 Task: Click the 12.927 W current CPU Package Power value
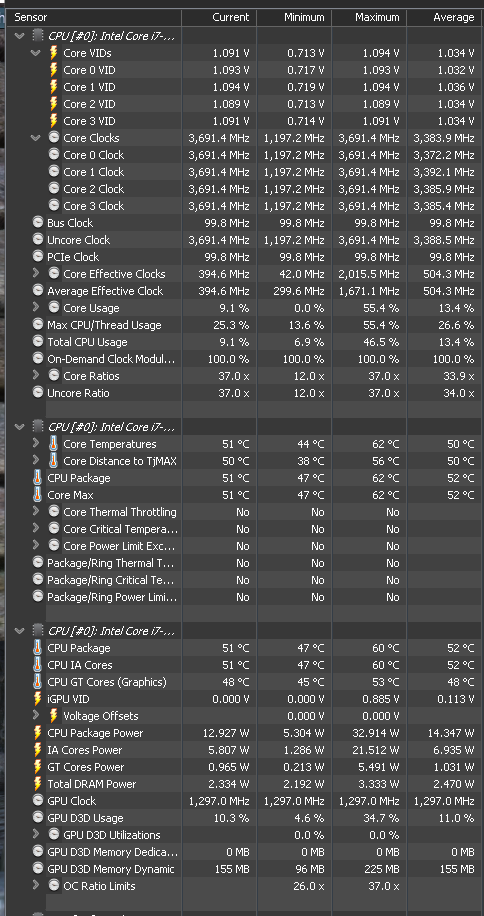pyautogui.click(x=228, y=733)
